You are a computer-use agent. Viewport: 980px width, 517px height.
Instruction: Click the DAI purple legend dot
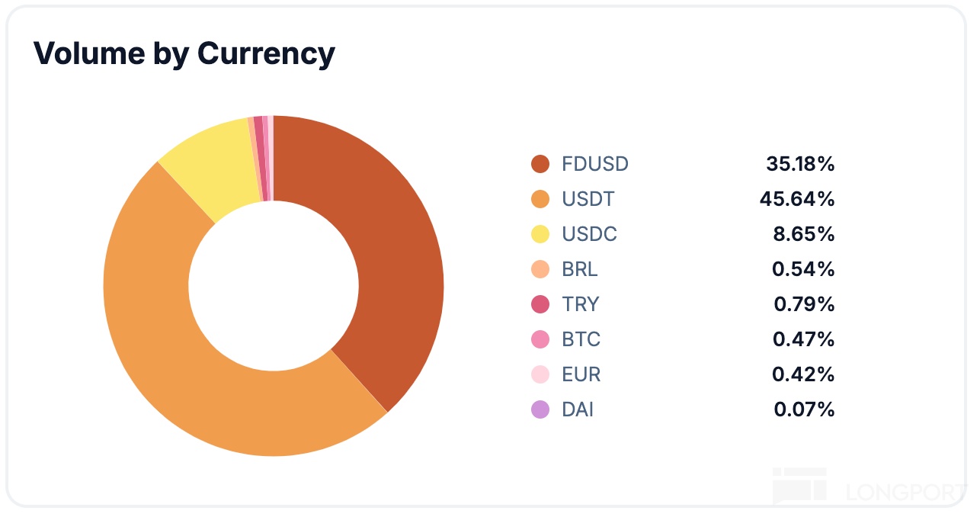[x=540, y=409]
